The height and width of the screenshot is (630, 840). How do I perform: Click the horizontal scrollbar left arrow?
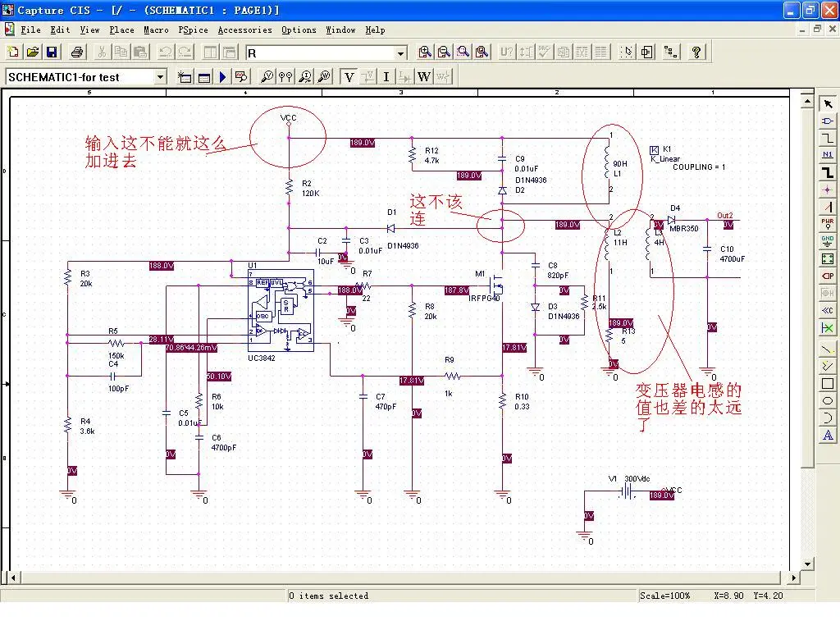click(x=13, y=578)
